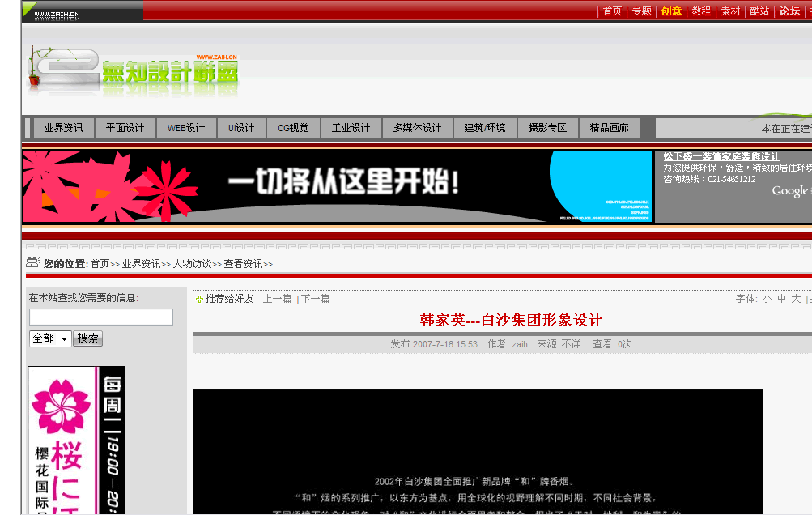This screenshot has width=812, height=515.
Task: Click the 推荐给好友 link
Action: coord(229,299)
